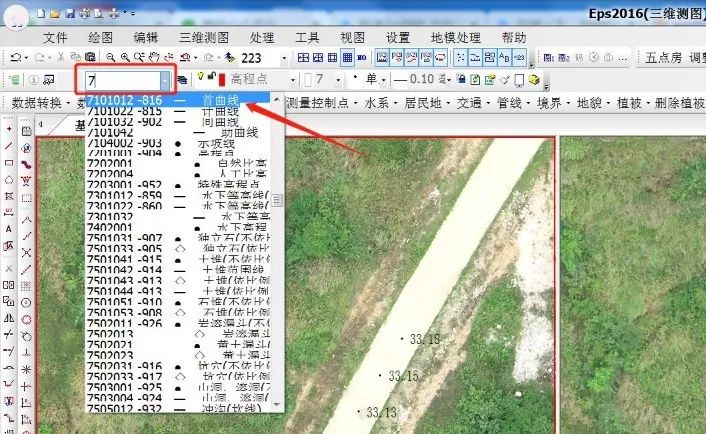Screen dimensions: 706x434
Task: Click dropdown list scroll down arrow
Action: coord(277,406)
